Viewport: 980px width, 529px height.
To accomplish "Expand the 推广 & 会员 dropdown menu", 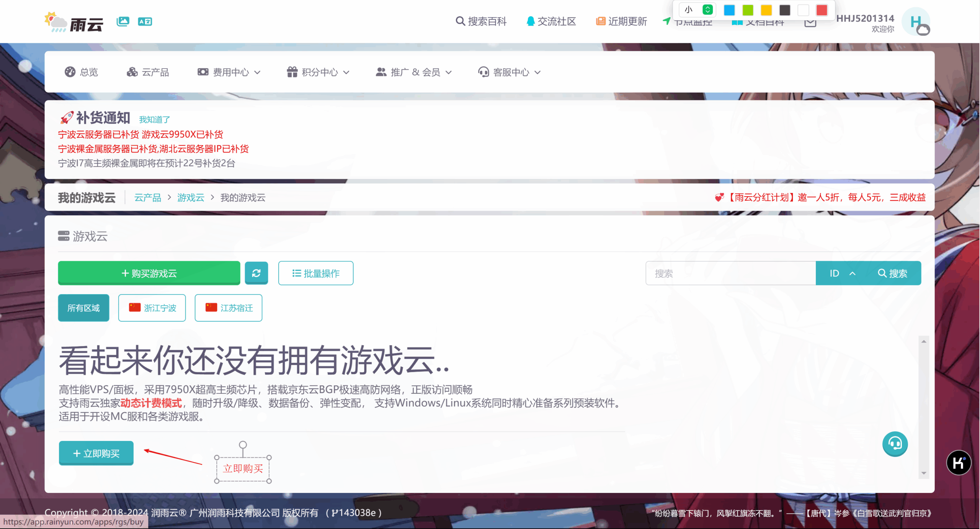I will click(x=414, y=72).
